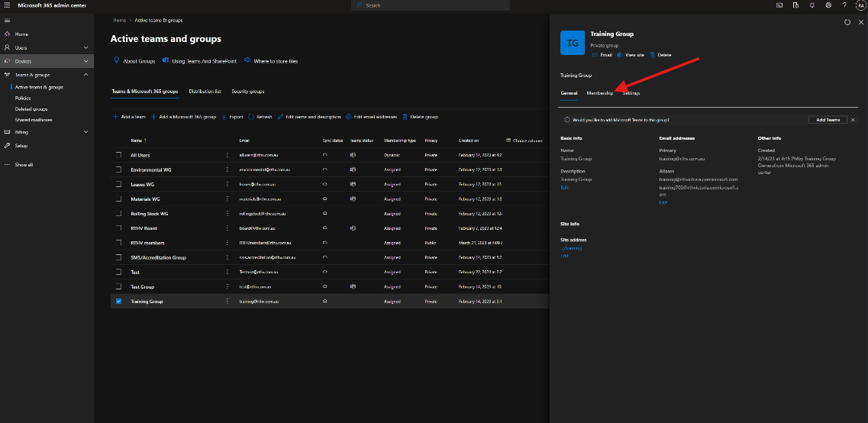Click Delete group in toolbar
868x423 pixels.
click(420, 117)
